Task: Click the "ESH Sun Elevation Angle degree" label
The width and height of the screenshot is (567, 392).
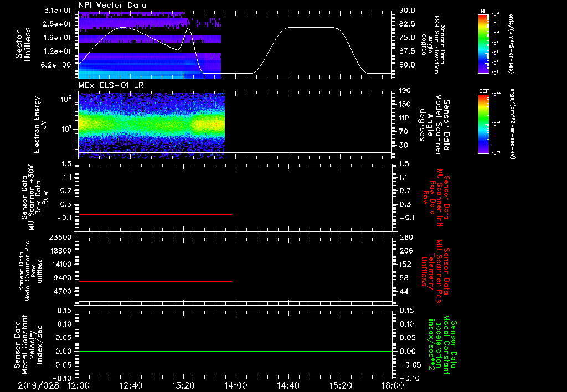Action: 434,44
